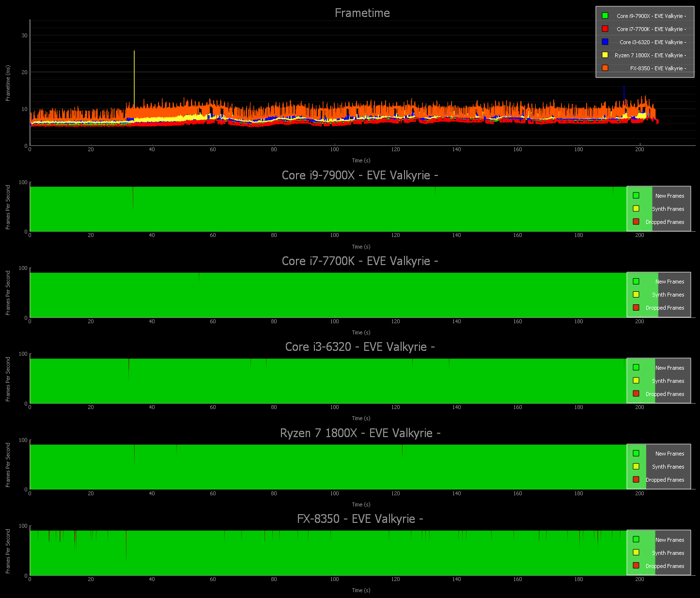Select 'Dropped Frames' label in Core i7-7700K legend
Image resolution: width=700 pixels, height=598 pixels.
pyautogui.click(x=665, y=308)
